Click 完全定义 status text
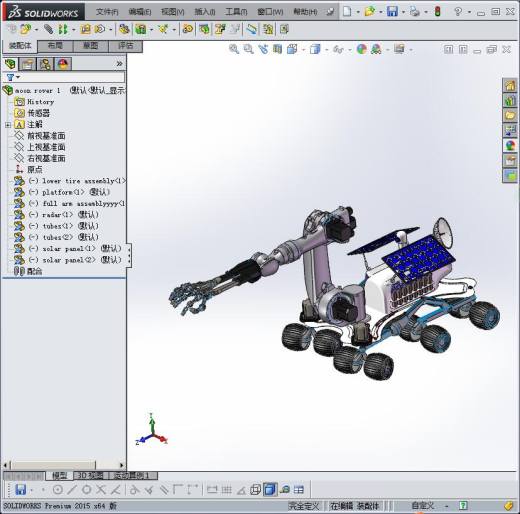Image resolution: width=520 pixels, height=514 pixels. click(304, 506)
